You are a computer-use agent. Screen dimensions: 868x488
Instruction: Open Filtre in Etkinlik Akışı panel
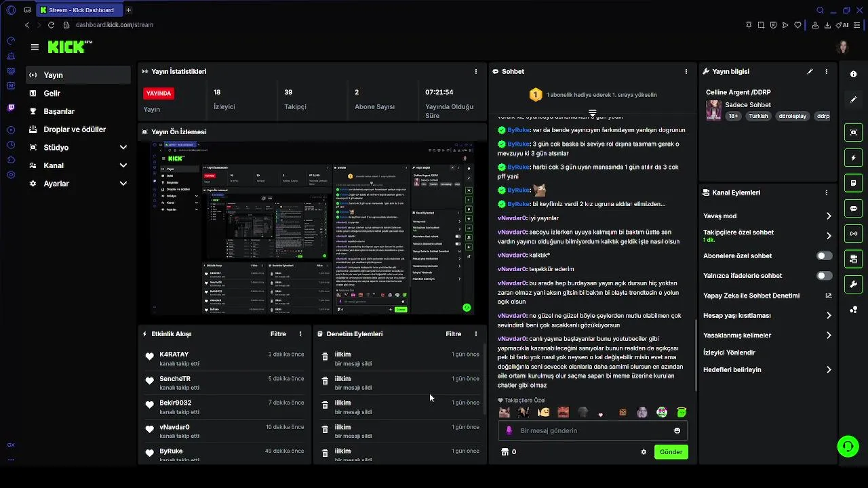click(278, 334)
